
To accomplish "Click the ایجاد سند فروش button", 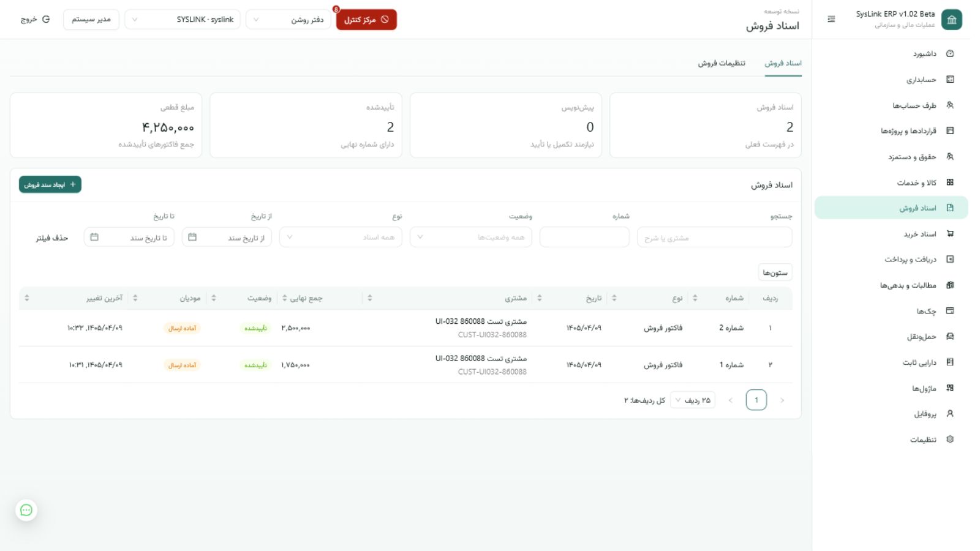I will pos(50,184).
